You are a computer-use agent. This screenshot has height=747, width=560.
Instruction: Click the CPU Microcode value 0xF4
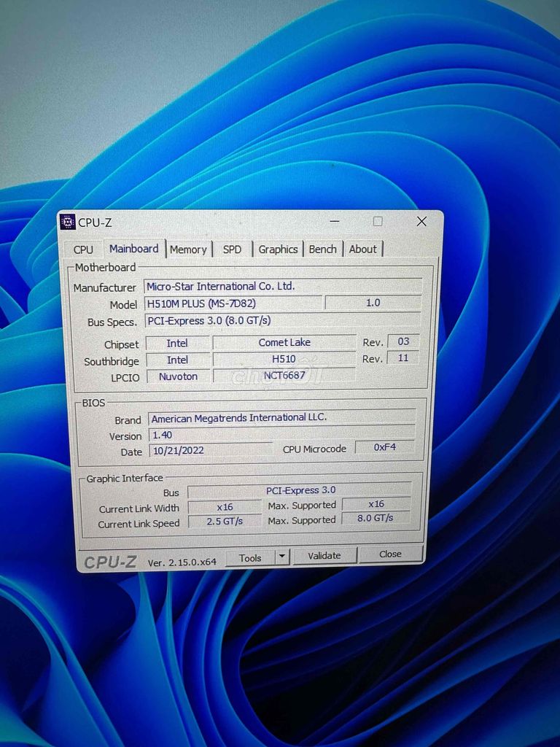[385, 447]
